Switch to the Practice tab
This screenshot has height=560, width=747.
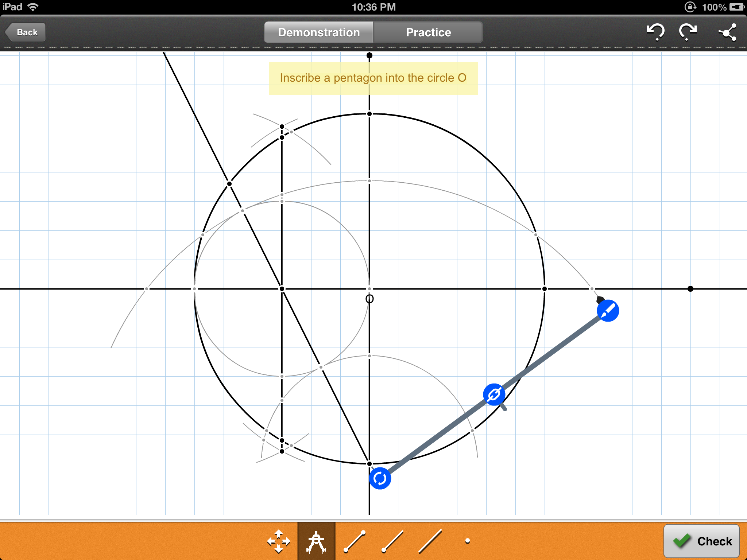428,32
